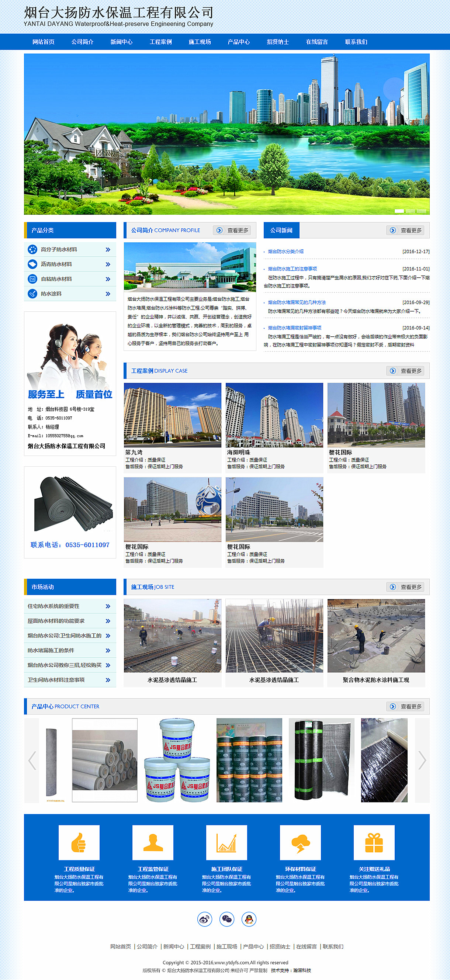Click 查看更多 in 公司新闻 section
Viewport: 450px width, 980px height.
pyautogui.click(x=407, y=230)
